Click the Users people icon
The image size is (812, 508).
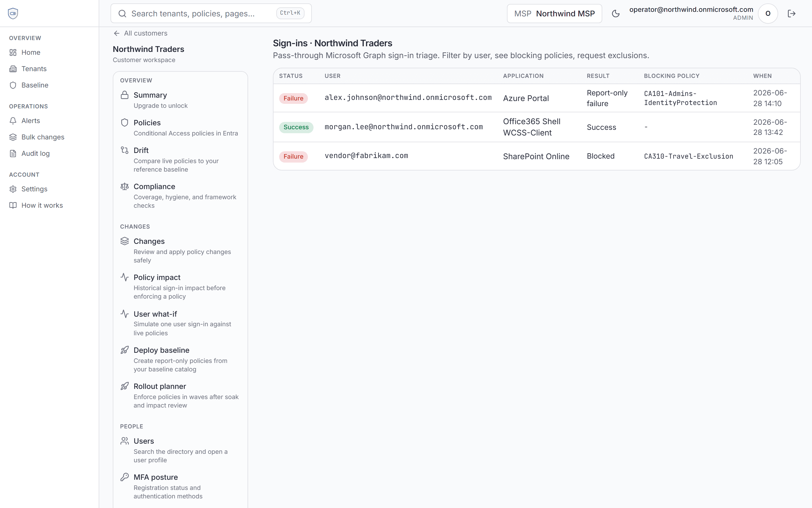(x=125, y=441)
